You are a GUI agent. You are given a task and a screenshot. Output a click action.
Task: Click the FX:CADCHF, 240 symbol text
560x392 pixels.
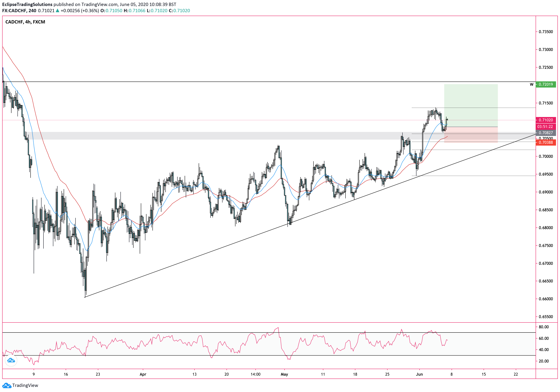[19, 11]
